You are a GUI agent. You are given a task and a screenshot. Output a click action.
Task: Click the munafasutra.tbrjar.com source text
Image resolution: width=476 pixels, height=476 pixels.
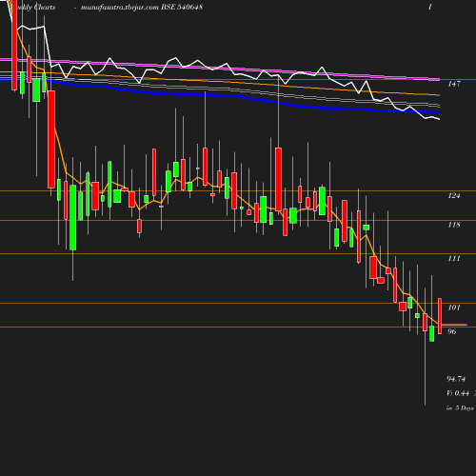(x=120, y=8)
